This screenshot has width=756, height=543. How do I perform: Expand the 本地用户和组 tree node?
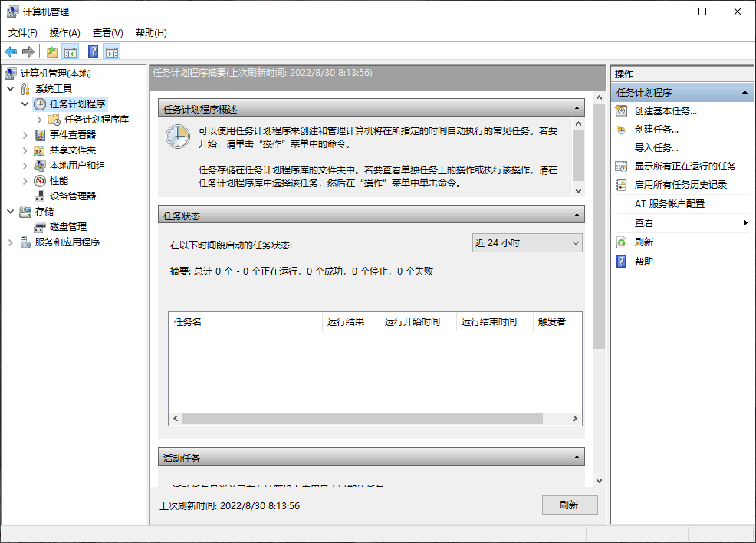(25, 166)
